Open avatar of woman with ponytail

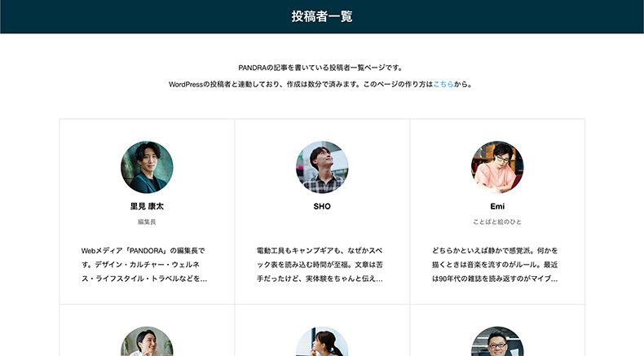click(322, 344)
